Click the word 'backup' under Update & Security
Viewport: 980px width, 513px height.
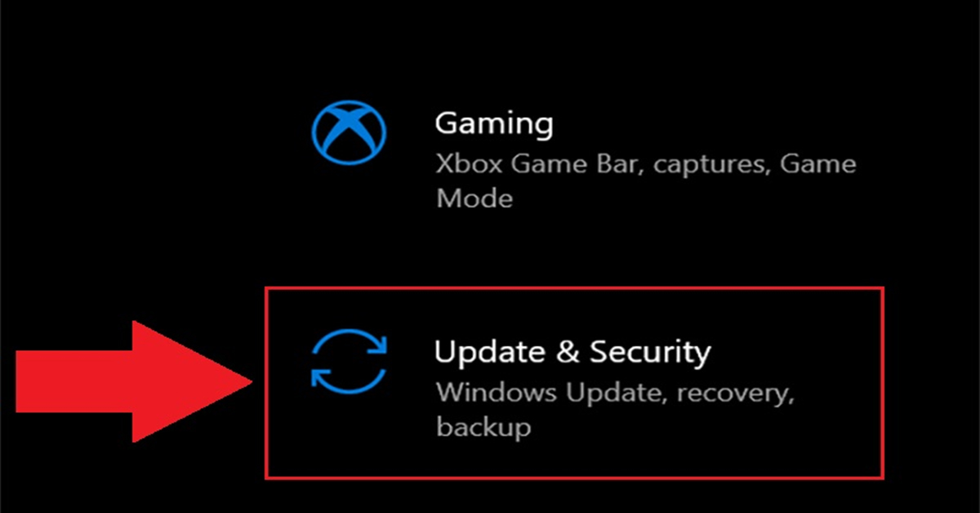483,426
